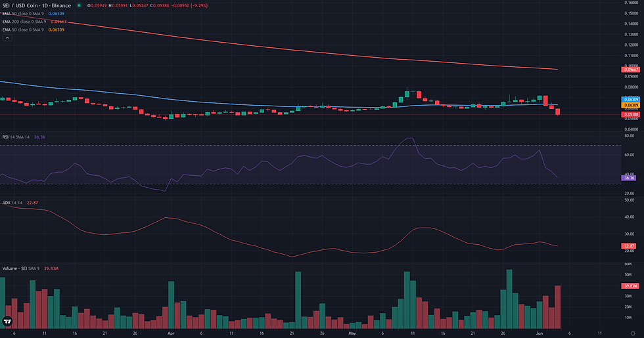
Task: Click the purple 36.36 RSI value label
Action: 629,178
